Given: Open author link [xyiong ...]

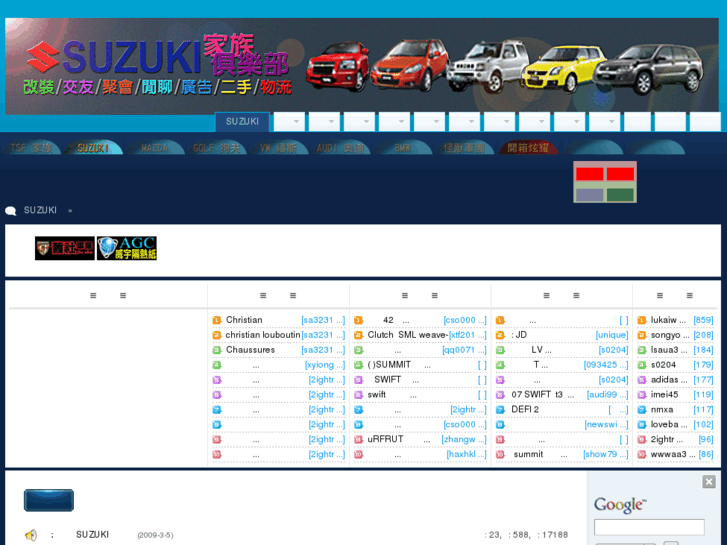Looking at the screenshot, I should pyautogui.click(x=325, y=365).
